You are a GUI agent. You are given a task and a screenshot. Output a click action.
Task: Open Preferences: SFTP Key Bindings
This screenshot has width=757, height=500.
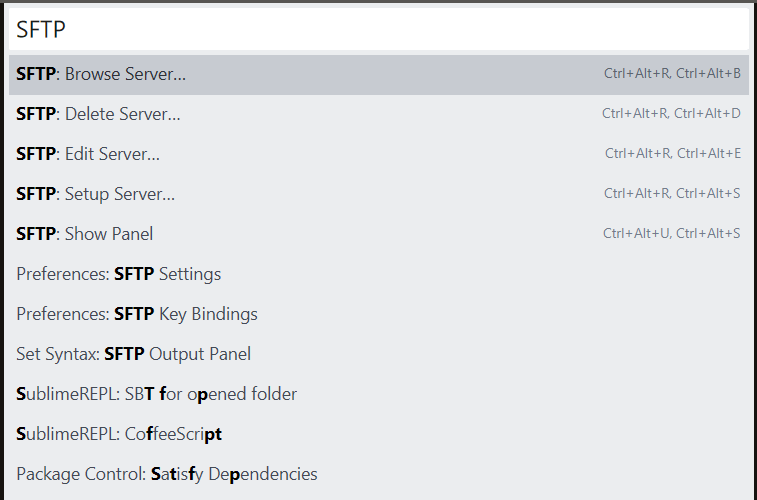(x=137, y=314)
